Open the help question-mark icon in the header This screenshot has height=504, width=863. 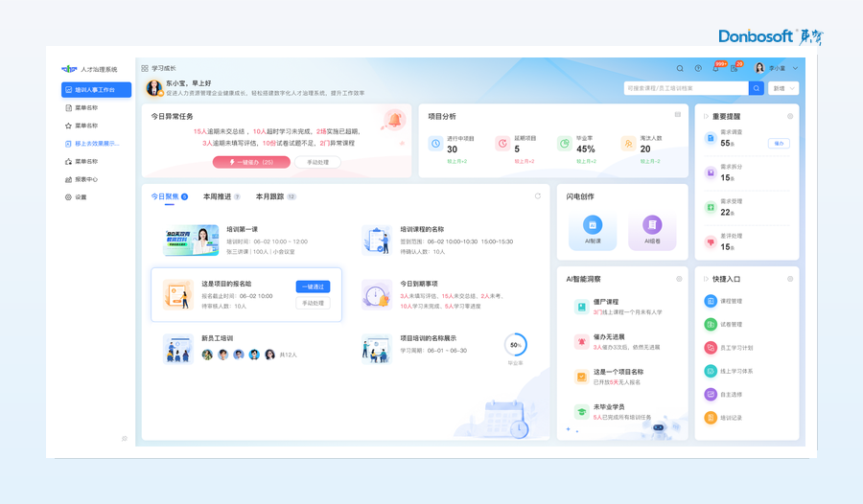(698, 68)
